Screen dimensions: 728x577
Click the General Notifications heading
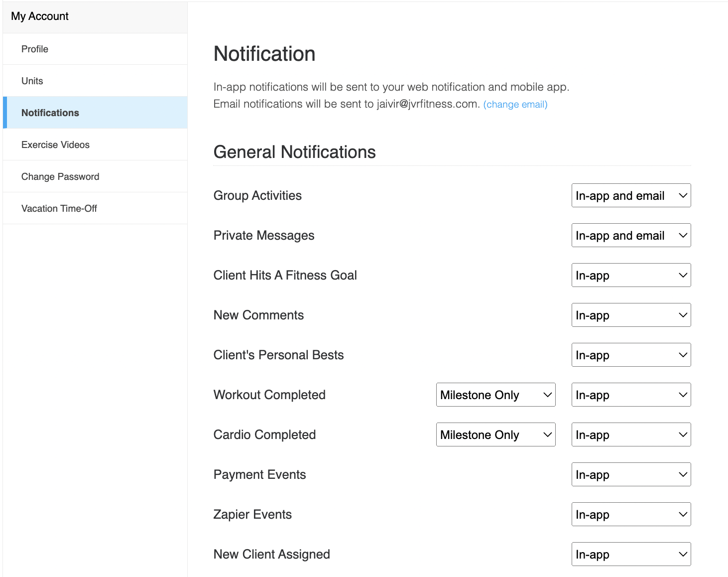(x=294, y=152)
